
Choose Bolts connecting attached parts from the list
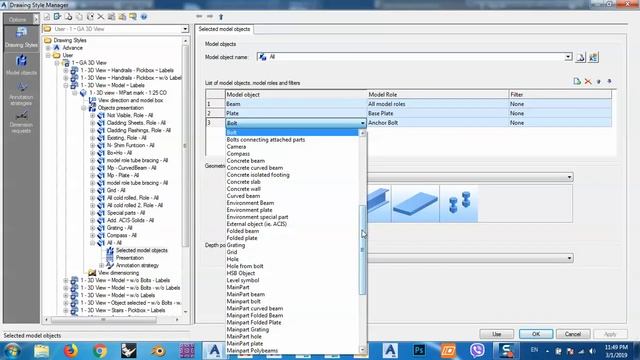coord(266,140)
